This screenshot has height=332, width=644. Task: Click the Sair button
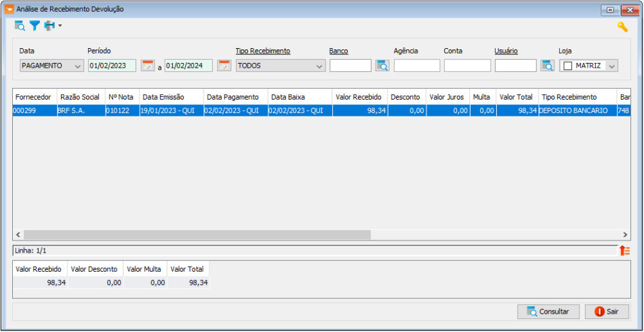point(607,312)
